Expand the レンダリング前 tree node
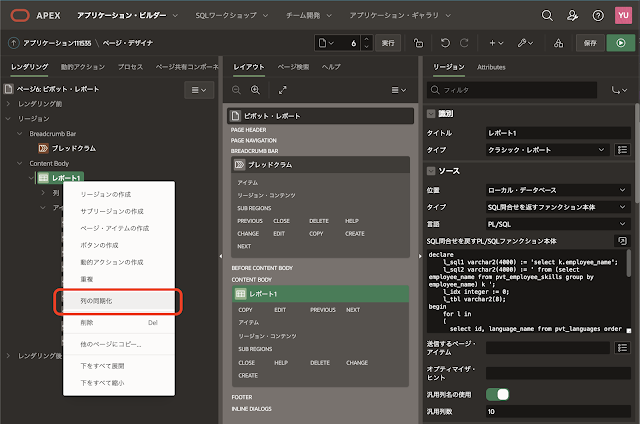 [8, 104]
